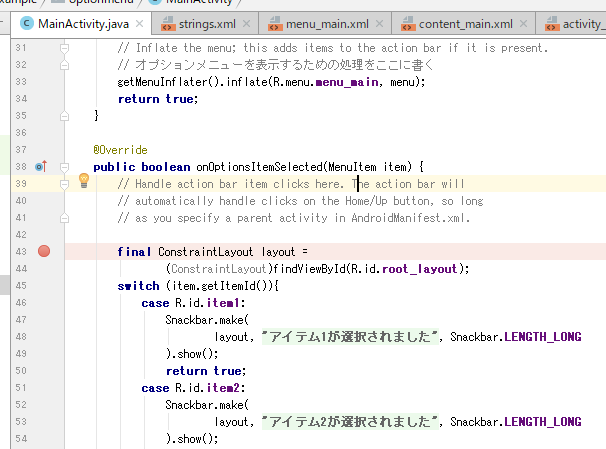
Task: Click the アイテム1が選択されました string literal
Action: tap(350, 337)
